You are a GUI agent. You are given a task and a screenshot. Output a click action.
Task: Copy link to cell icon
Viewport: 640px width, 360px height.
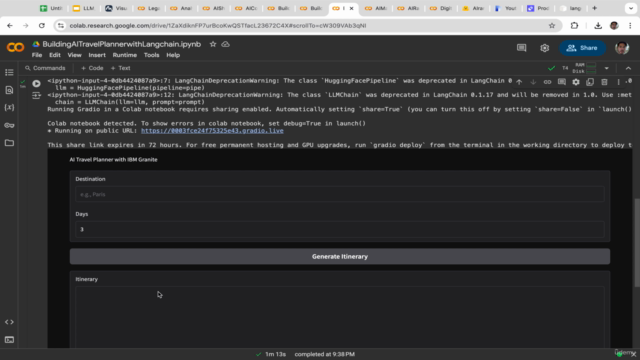[x=547, y=82]
